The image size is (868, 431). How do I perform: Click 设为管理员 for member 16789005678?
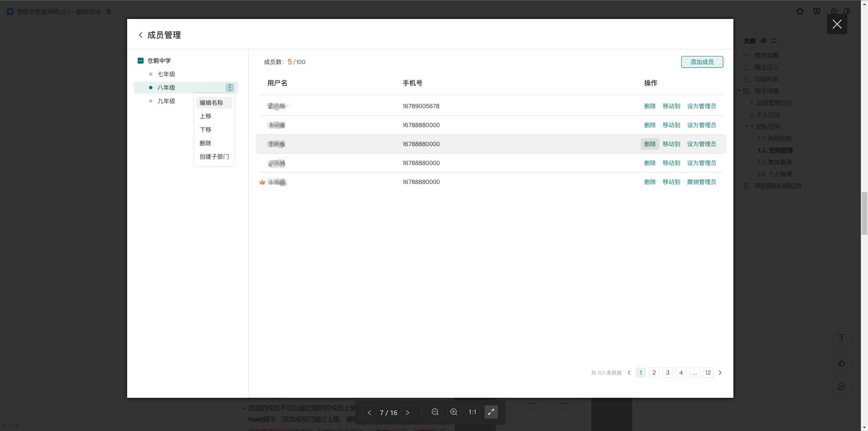[702, 106]
